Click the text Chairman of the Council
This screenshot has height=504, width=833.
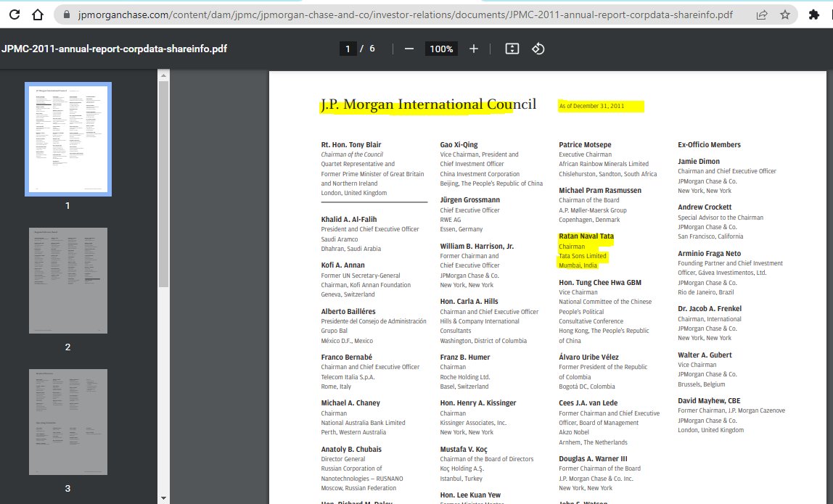click(352, 154)
